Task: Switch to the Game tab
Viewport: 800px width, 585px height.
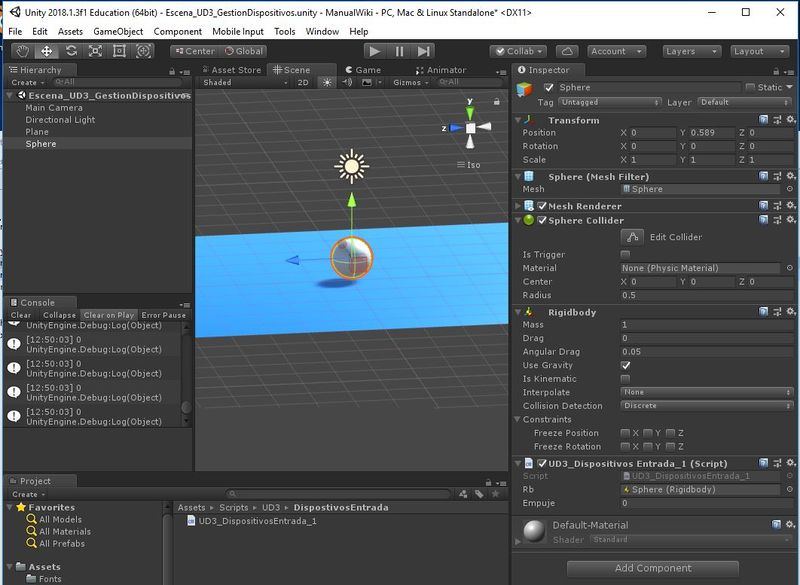Action: 363,70
